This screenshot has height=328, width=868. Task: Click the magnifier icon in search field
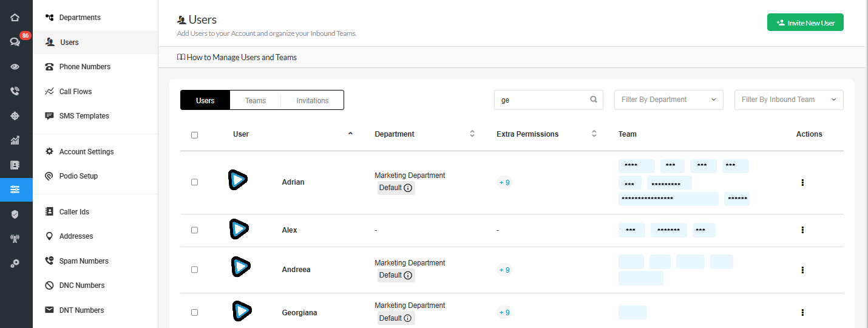coord(594,100)
